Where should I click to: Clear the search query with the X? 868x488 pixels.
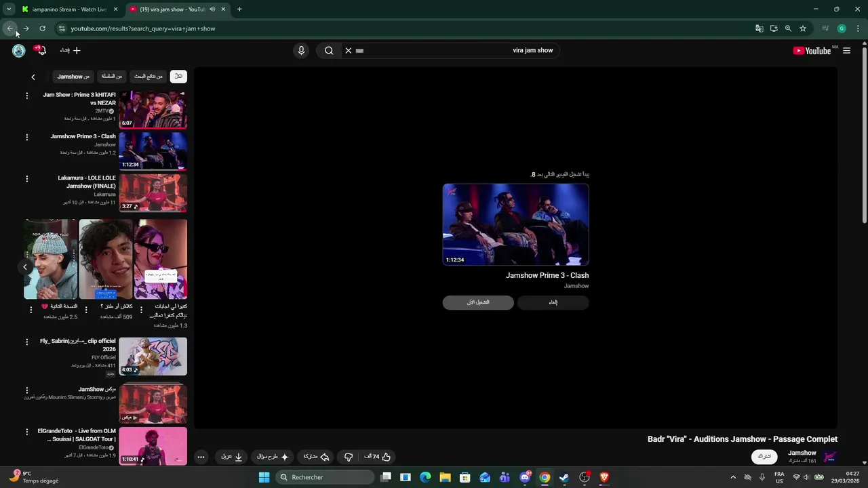coord(349,50)
